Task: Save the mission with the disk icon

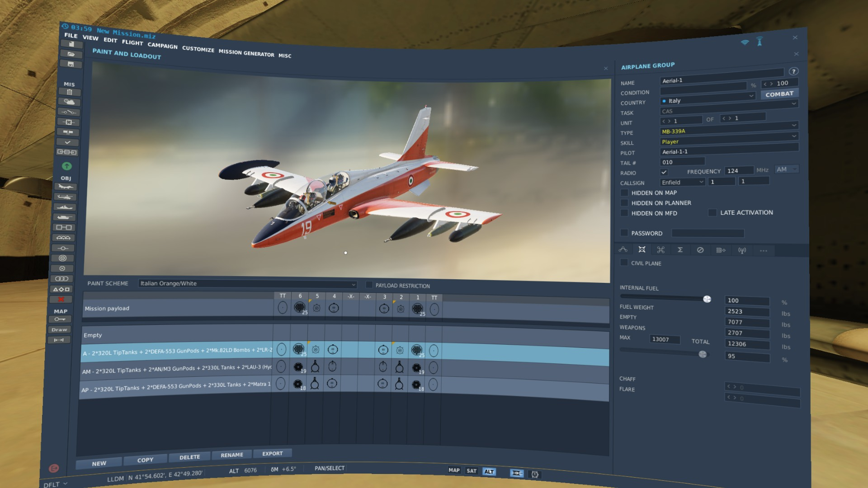Action: pyautogui.click(x=71, y=64)
